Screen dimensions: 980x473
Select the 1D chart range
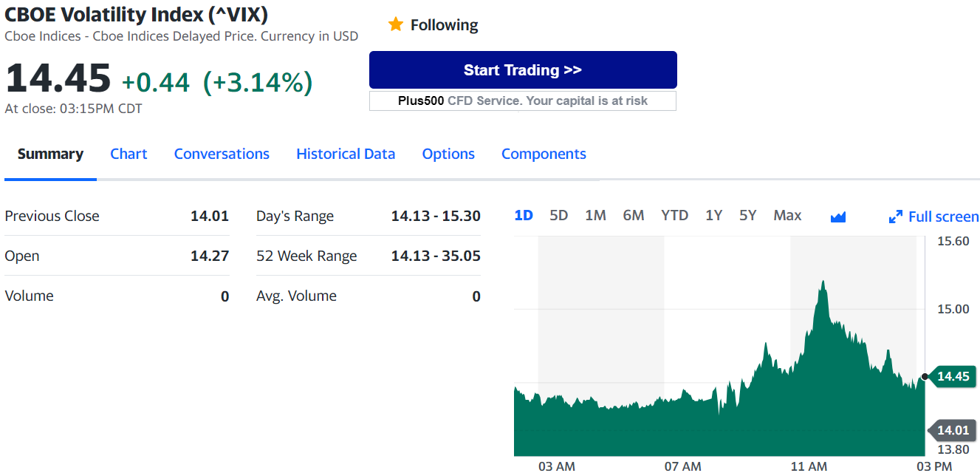(x=524, y=215)
